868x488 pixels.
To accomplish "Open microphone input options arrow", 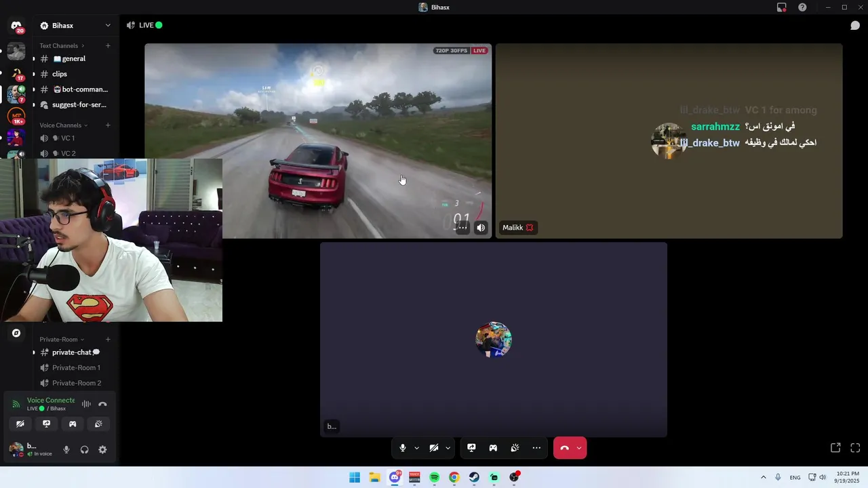I will [x=416, y=448].
